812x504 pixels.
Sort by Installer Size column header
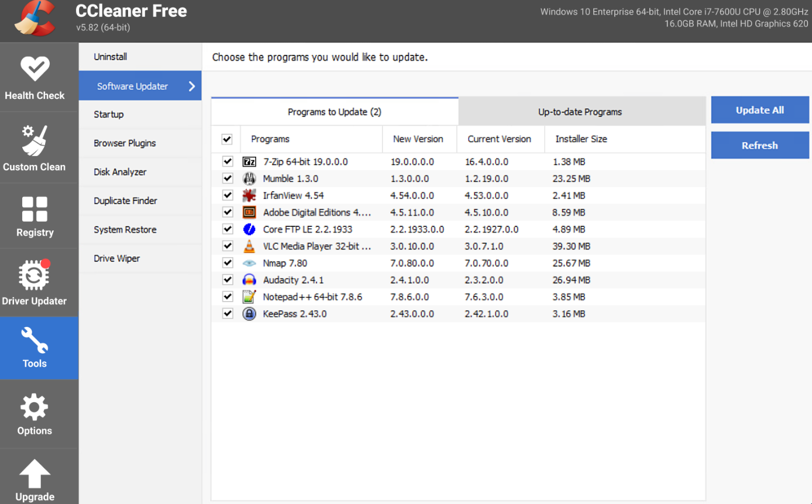coord(581,139)
